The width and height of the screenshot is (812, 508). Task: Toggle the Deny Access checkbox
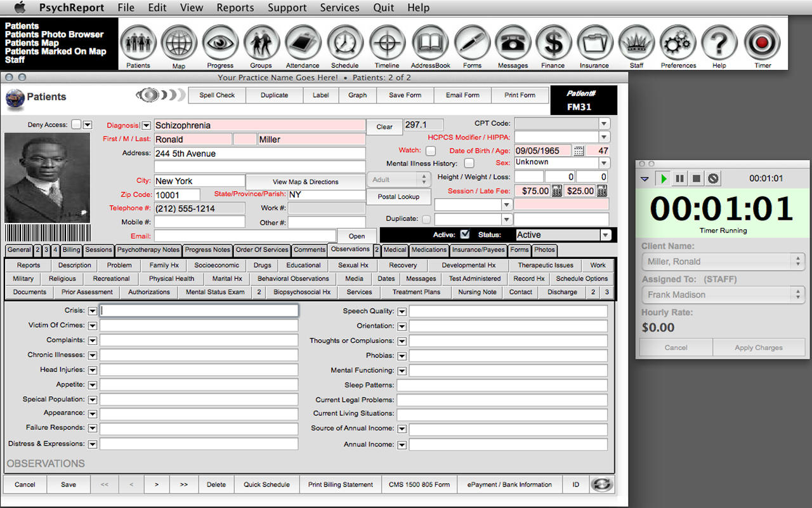click(x=76, y=124)
